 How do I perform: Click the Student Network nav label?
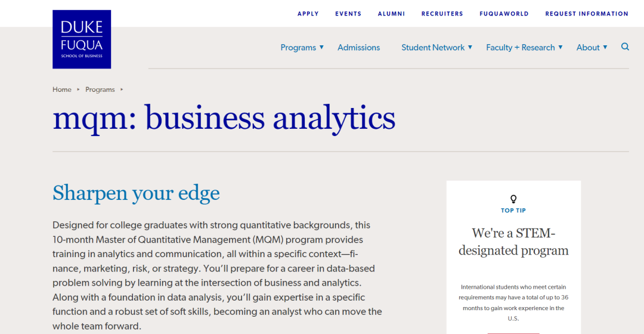coord(433,48)
